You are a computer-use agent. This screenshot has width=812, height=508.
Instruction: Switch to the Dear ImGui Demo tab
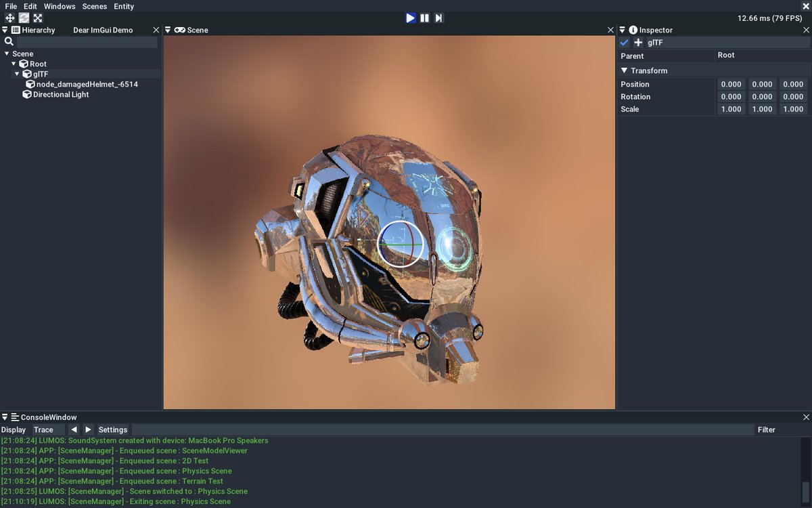(x=103, y=30)
